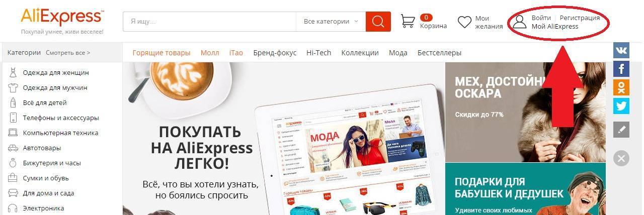Close the social share sidebar
The image size is (644, 215).
(621, 158)
